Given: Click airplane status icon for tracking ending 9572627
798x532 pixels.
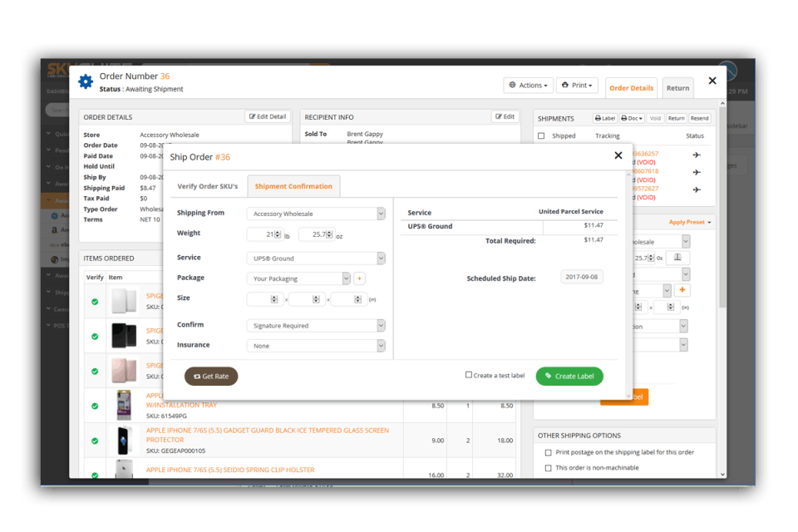Looking at the screenshot, I should 697,190.
